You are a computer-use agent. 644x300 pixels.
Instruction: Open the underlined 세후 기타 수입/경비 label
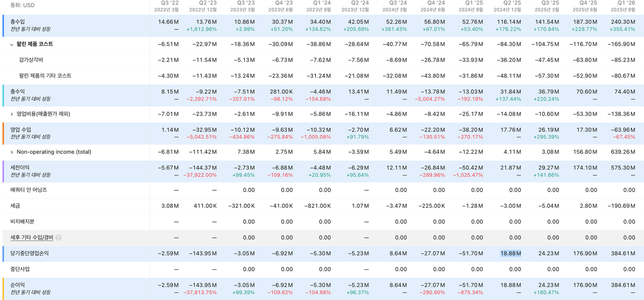coord(32,238)
